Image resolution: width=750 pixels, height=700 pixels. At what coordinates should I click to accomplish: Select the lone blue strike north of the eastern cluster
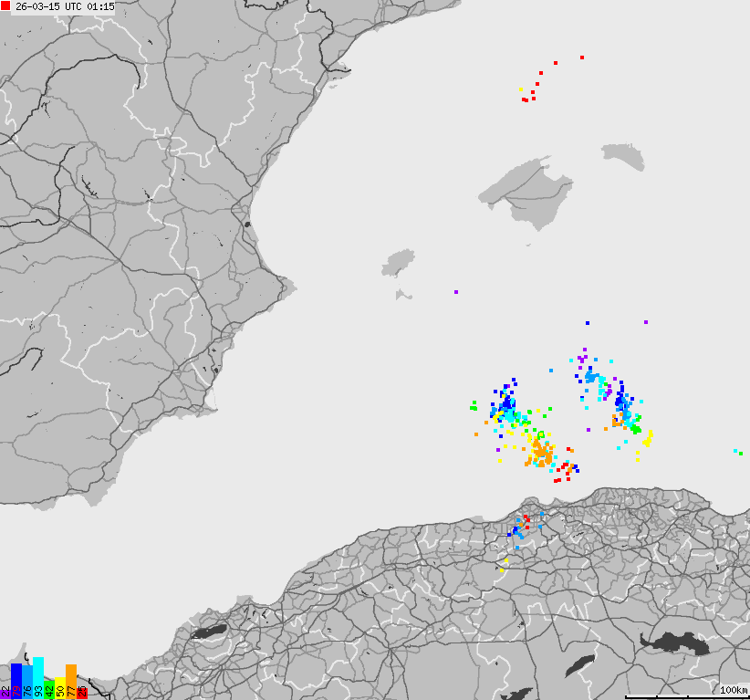coord(587,322)
